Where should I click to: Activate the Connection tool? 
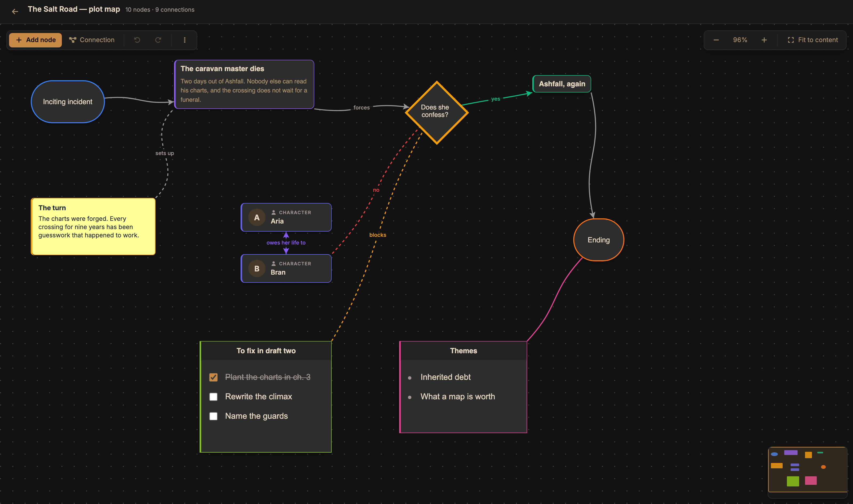pyautogui.click(x=92, y=40)
